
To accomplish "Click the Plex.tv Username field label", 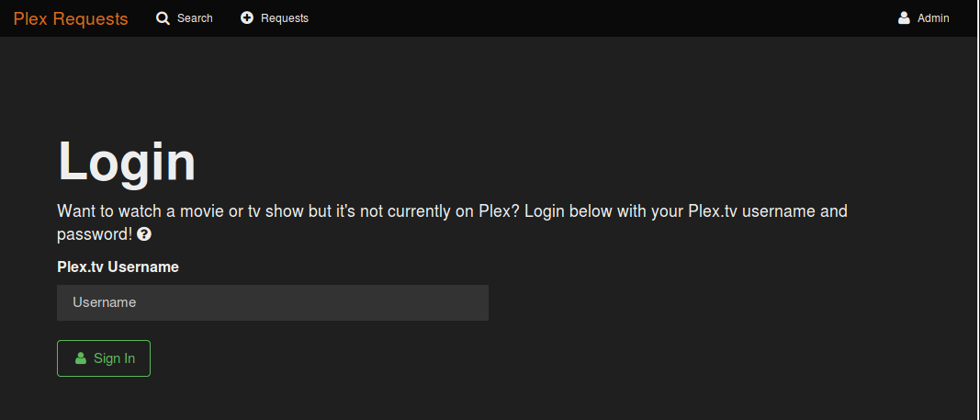I will [118, 267].
